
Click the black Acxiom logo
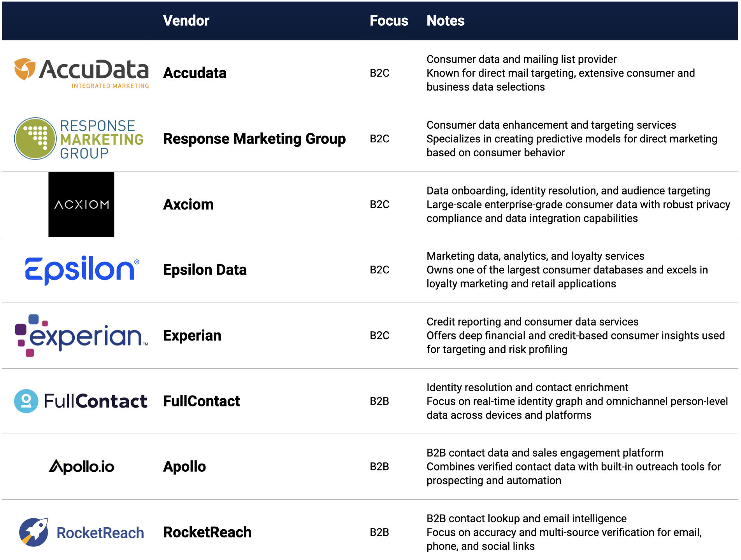(81, 204)
